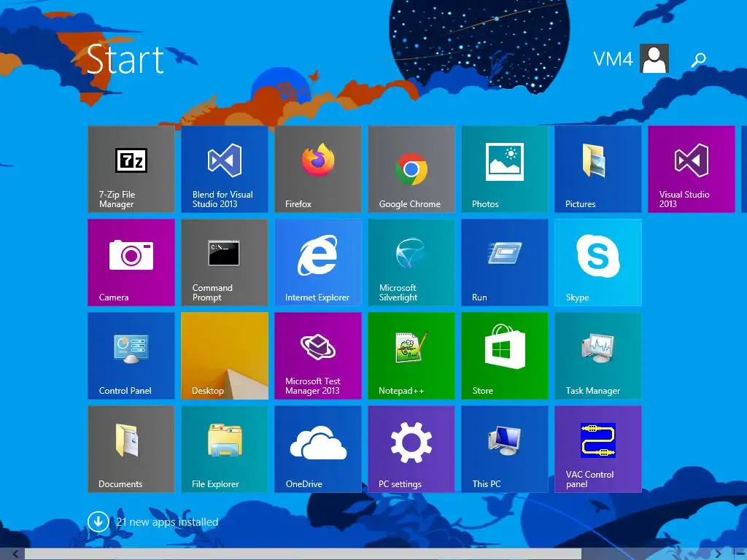Open PC settings tile
Screen dimensions: 747x560
411,449
